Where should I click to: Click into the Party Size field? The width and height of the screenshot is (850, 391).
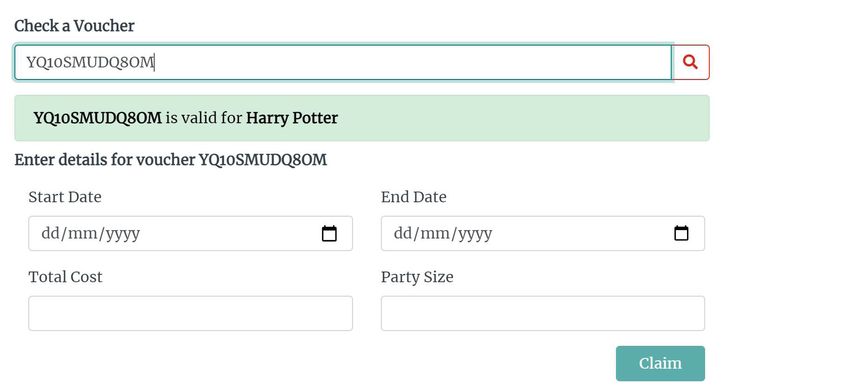[x=543, y=313]
